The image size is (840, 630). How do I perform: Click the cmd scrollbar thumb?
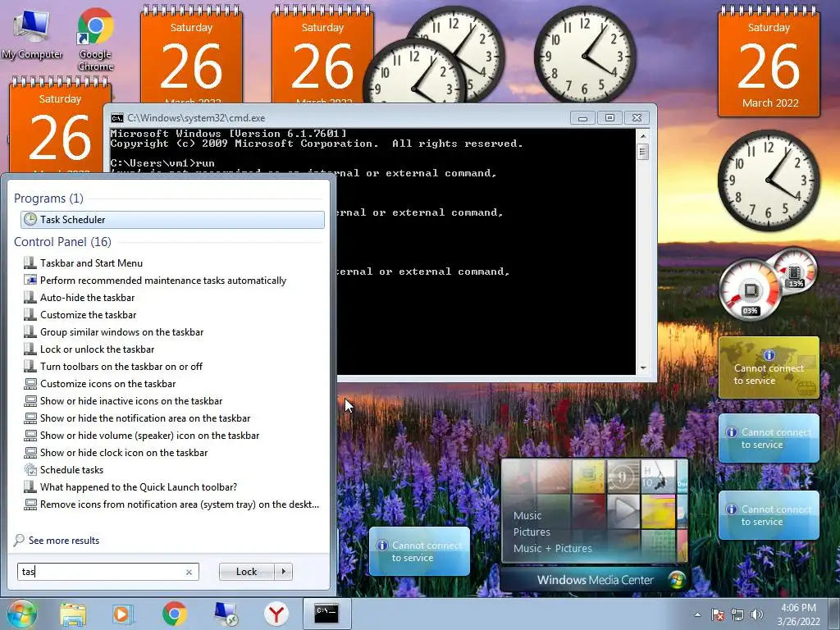643,152
